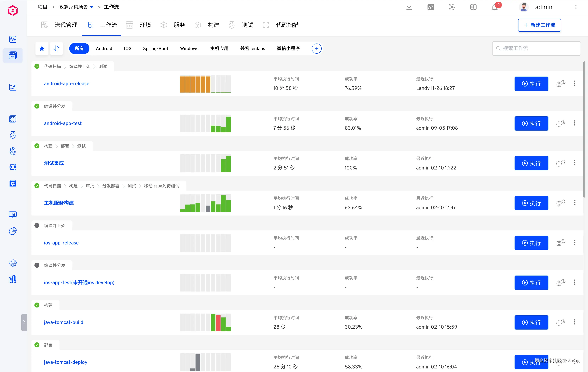Select the Android filter tag

point(104,48)
